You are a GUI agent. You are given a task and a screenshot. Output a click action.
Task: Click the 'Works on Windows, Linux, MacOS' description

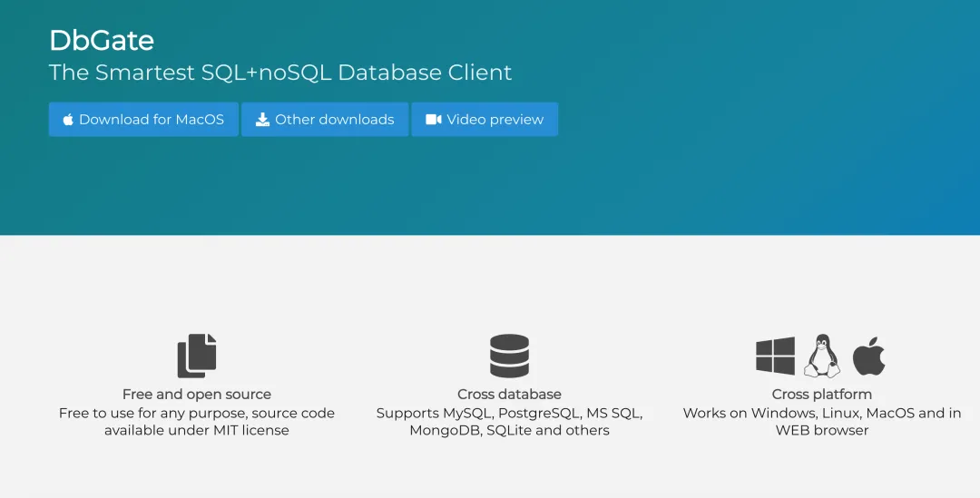822,413
